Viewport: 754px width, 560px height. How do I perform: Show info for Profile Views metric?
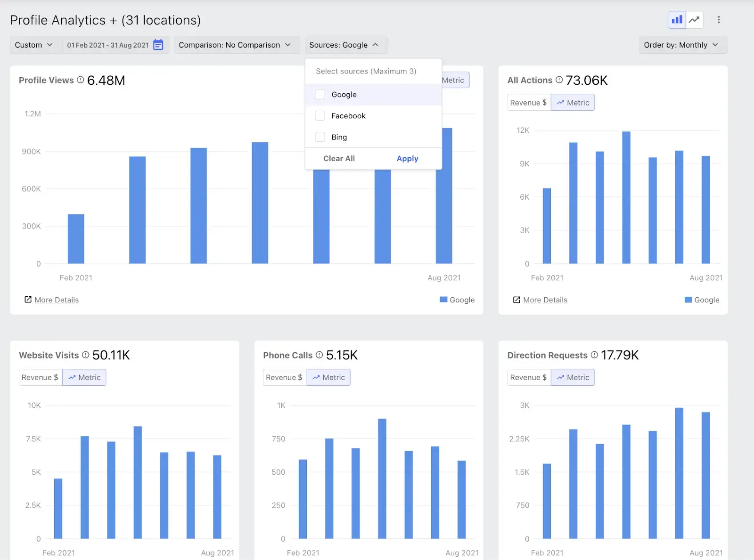tap(81, 80)
